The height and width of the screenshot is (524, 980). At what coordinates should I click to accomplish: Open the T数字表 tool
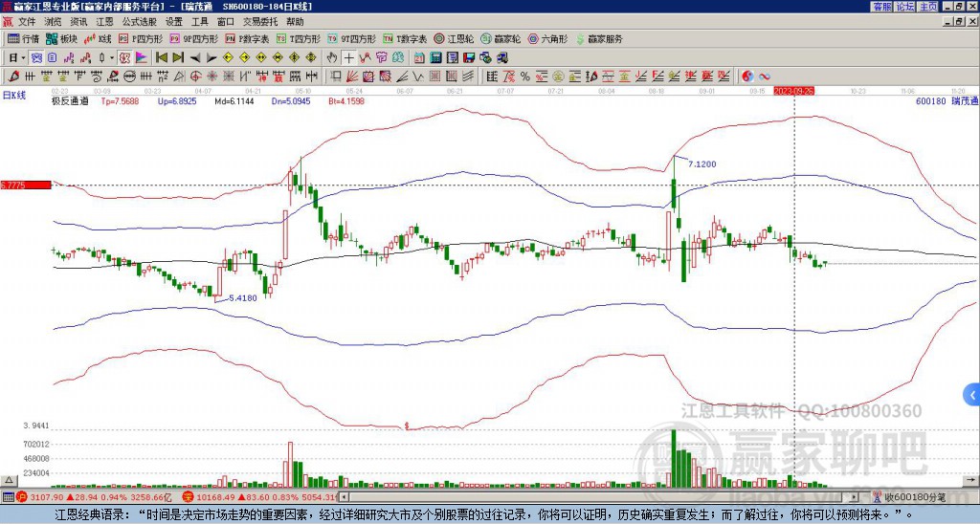pyautogui.click(x=405, y=38)
